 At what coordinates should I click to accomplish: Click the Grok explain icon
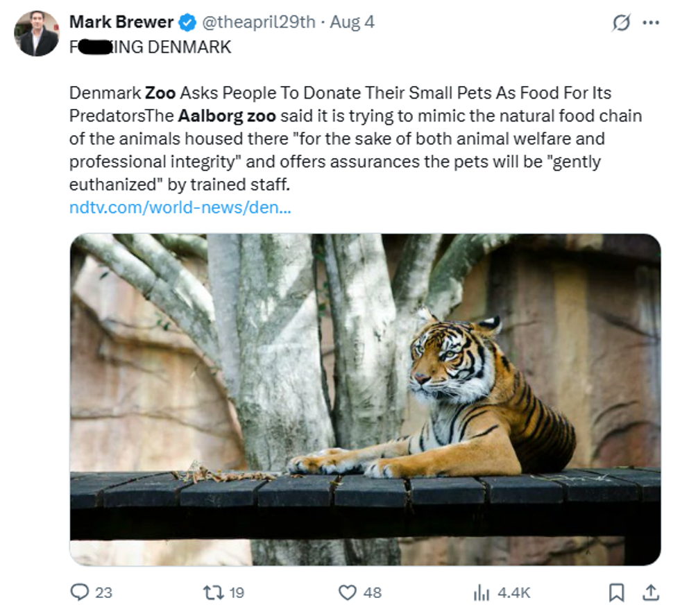621,23
